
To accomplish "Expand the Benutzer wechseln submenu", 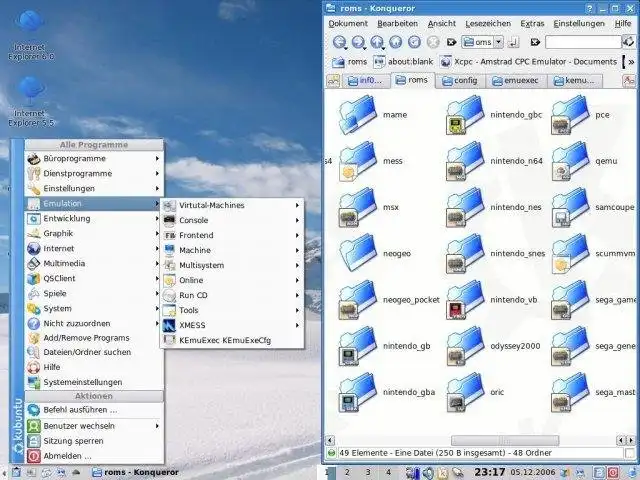I will coord(94,426).
